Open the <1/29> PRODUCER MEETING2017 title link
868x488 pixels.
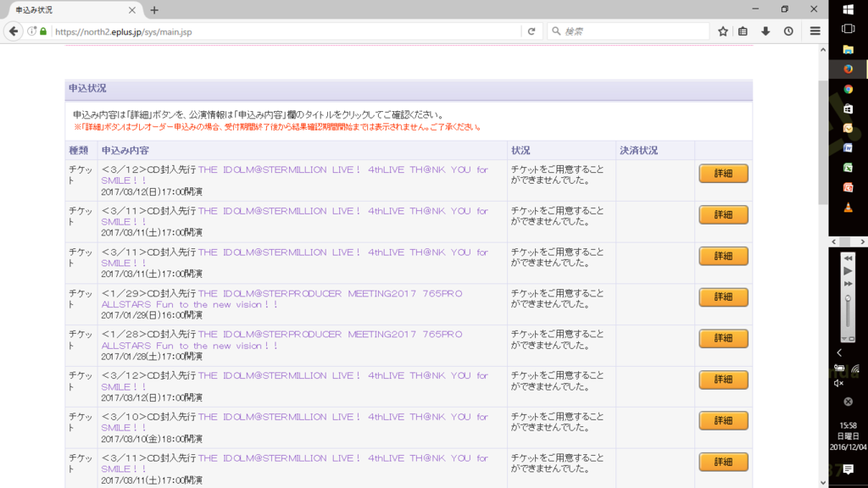click(x=281, y=299)
